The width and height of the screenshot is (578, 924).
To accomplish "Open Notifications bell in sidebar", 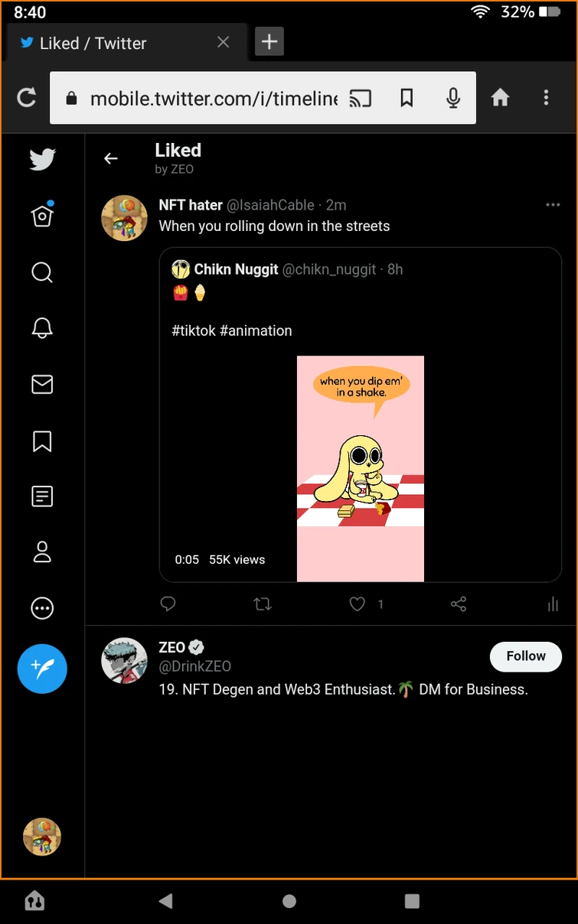I will (x=42, y=328).
